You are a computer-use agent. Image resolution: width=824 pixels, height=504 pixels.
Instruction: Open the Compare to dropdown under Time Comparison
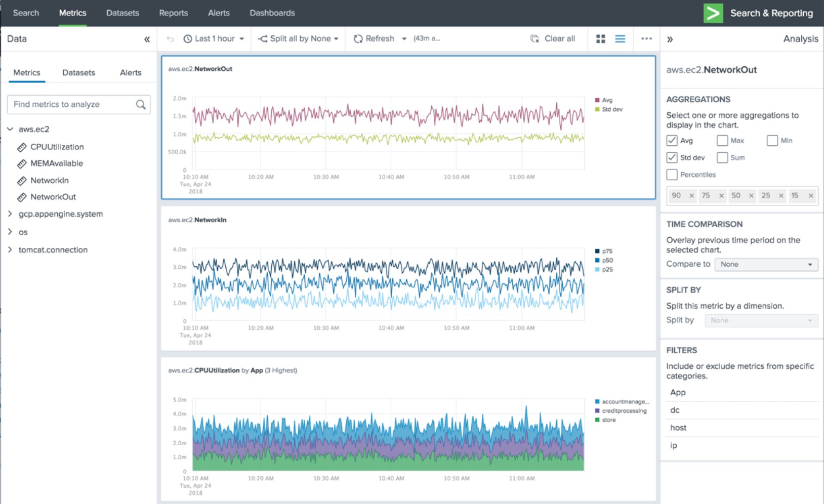tap(765, 264)
